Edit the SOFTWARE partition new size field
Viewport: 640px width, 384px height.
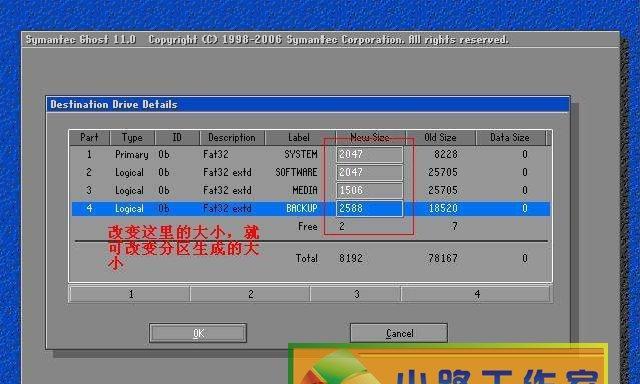tap(369, 173)
